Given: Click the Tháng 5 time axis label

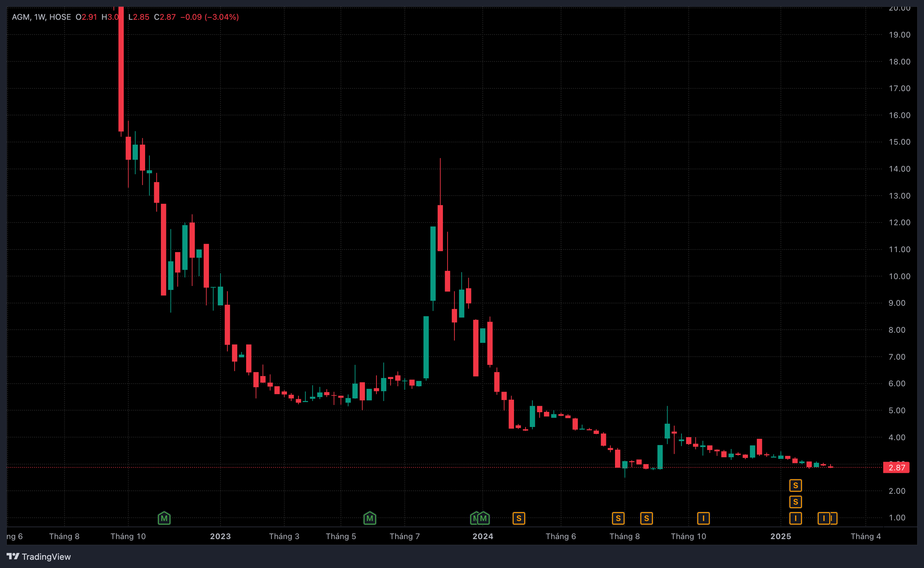Looking at the screenshot, I should [341, 536].
